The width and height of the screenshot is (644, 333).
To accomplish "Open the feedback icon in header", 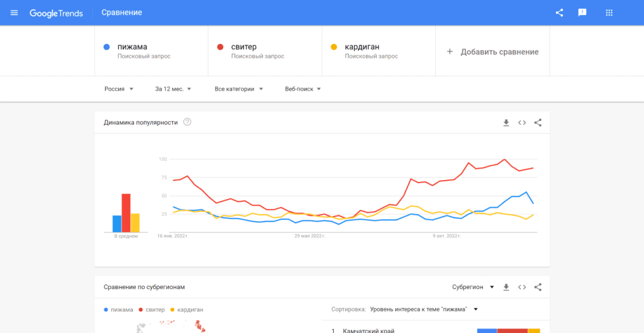I will click(x=582, y=13).
